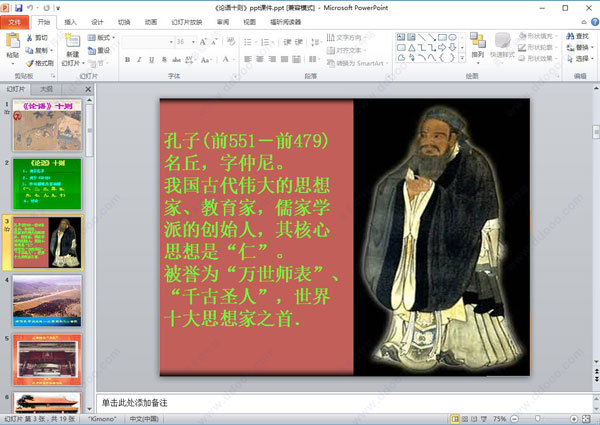Open the Shape Effects (形状效果) dropdown
The width and height of the screenshot is (600, 425).
pos(538,59)
